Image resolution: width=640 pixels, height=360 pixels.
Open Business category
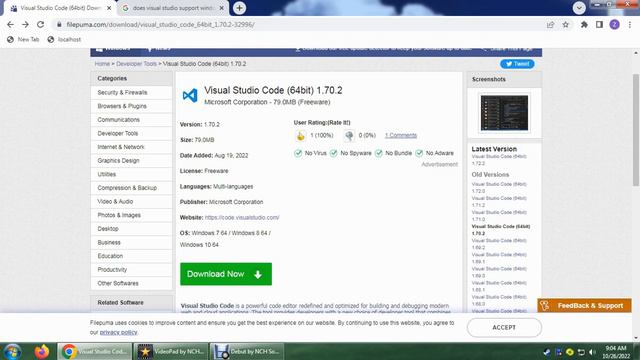(131, 242)
